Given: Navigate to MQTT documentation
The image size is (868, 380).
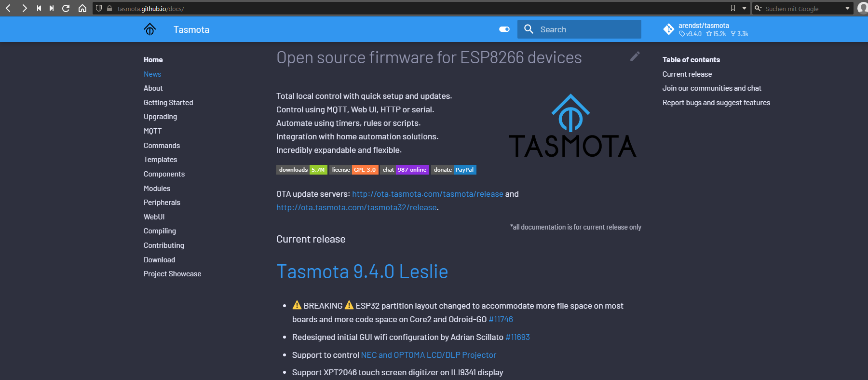Looking at the screenshot, I should pos(153,131).
